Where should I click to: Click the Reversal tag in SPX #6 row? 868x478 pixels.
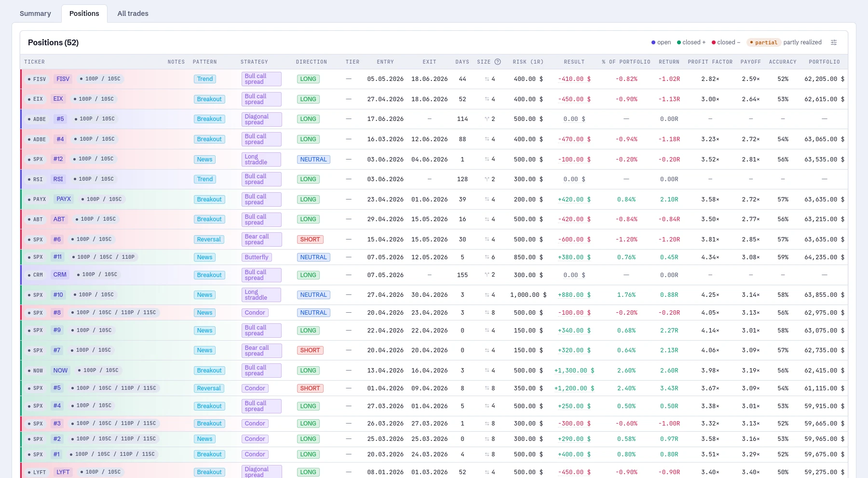coord(209,239)
